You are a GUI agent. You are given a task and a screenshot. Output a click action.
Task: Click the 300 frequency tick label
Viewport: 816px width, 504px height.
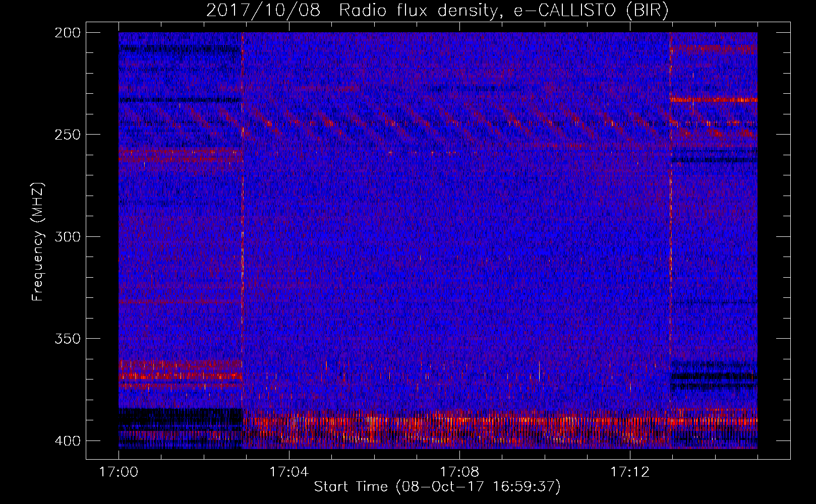pyautogui.click(x=67, y=237)
